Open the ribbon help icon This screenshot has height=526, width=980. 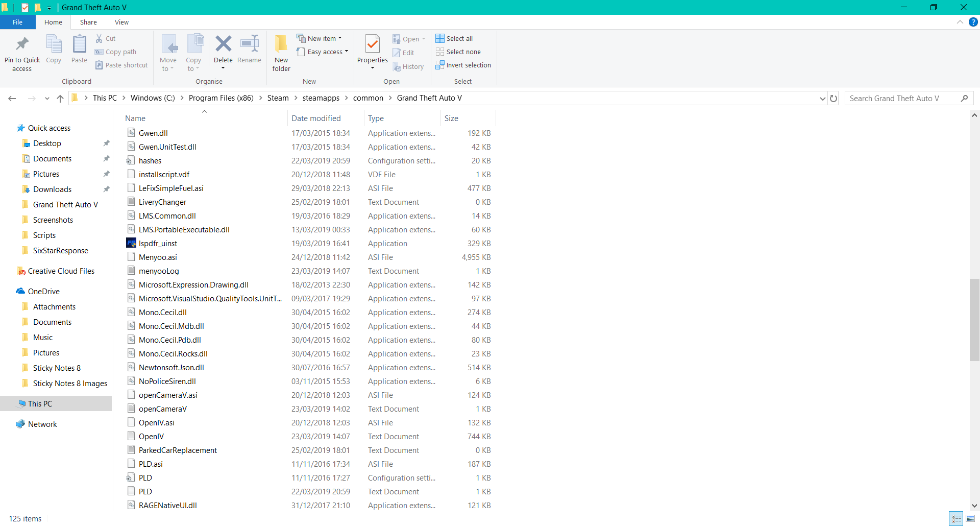pyautogui.click(x=973, y=22)
